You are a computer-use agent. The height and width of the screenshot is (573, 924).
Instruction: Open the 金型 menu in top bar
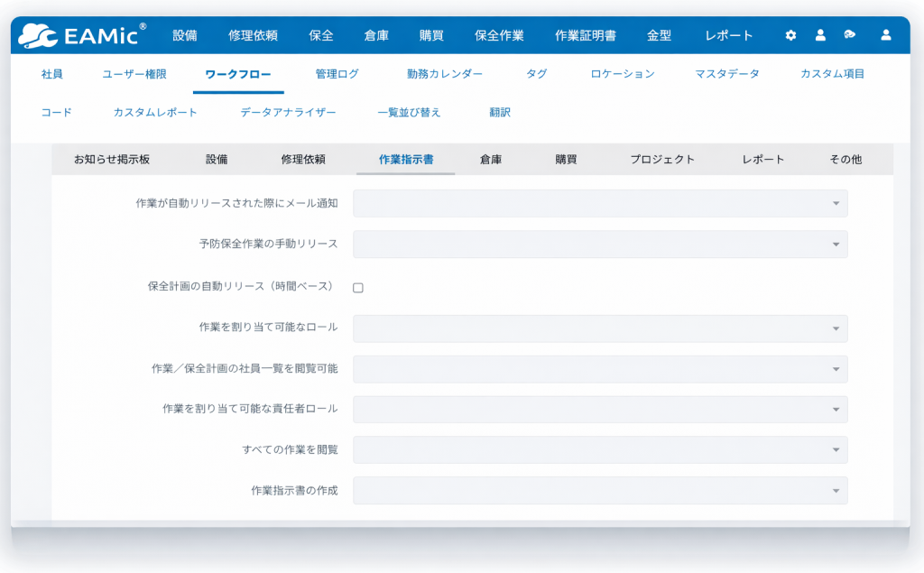pos(659,36)
